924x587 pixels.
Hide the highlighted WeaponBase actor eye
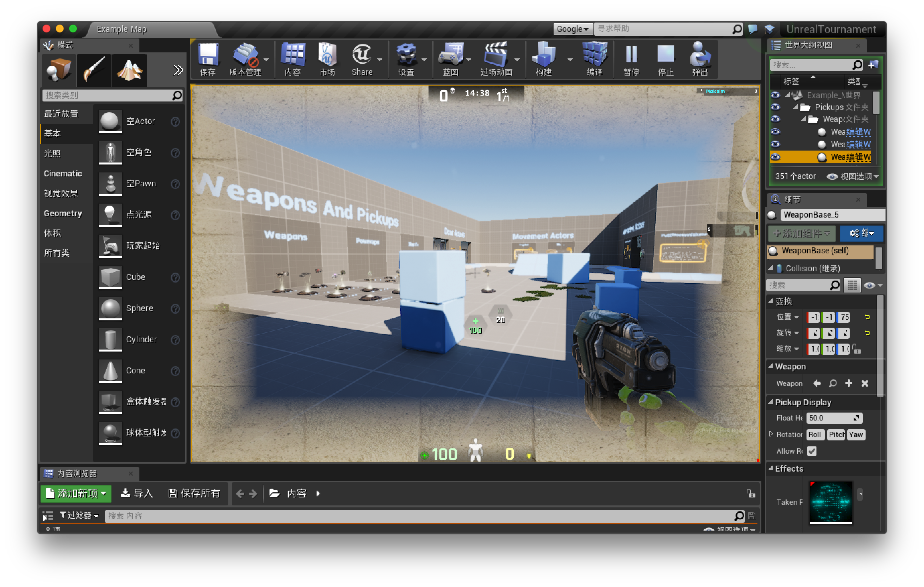775,157
